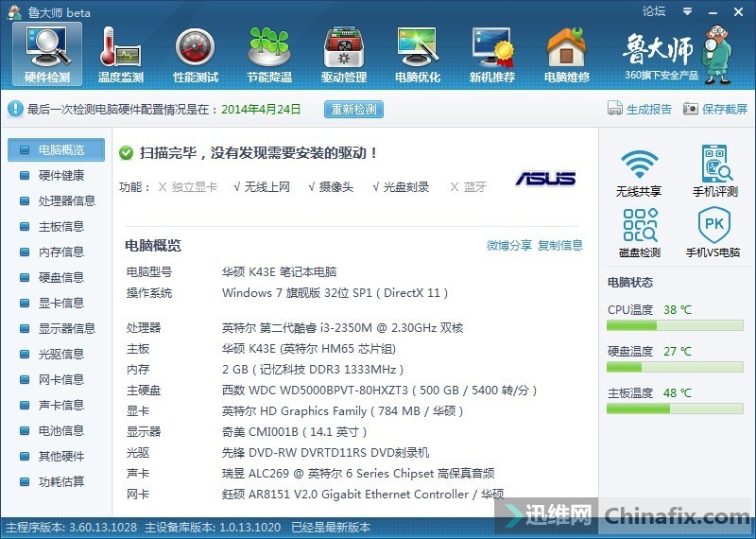Image resolution: width=756 pixels, height=539 pixels.
Task: Click the 华硕 K43E 笔记本电脑 model value
Action: pyautogui.click(x=279, y=271)
